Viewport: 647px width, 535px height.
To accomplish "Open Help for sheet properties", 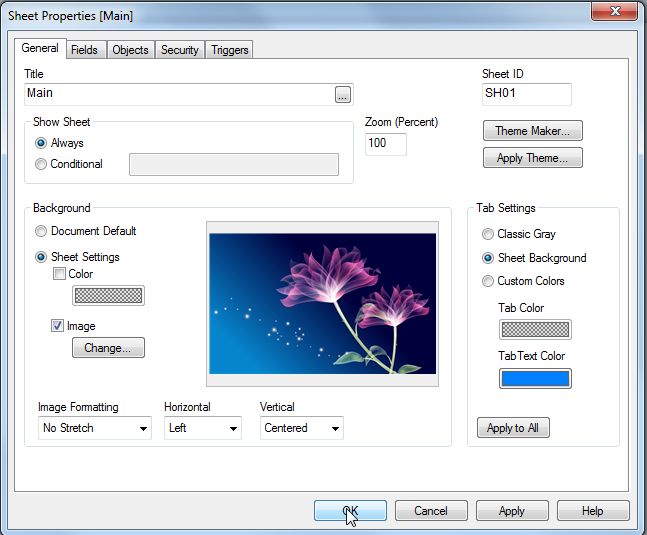I will pyautogui.click(x=593, y=511).
